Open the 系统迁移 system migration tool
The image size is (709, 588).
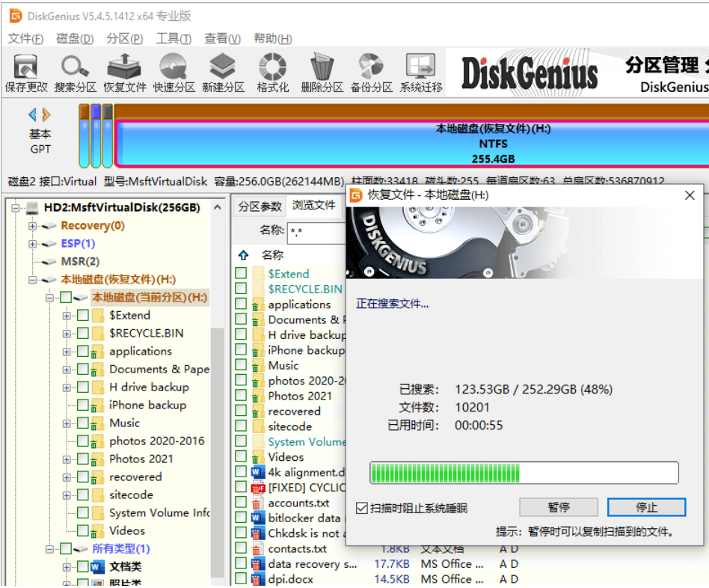pos(420,73)
